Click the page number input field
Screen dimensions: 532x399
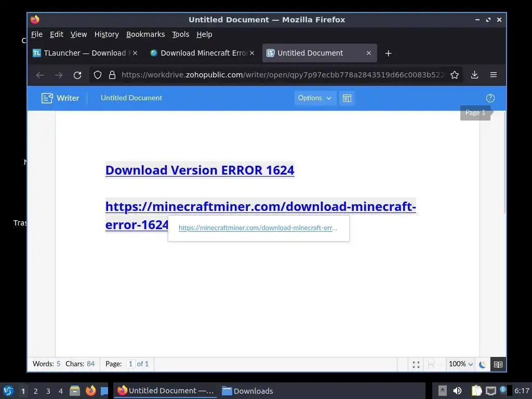click(130, 364)
